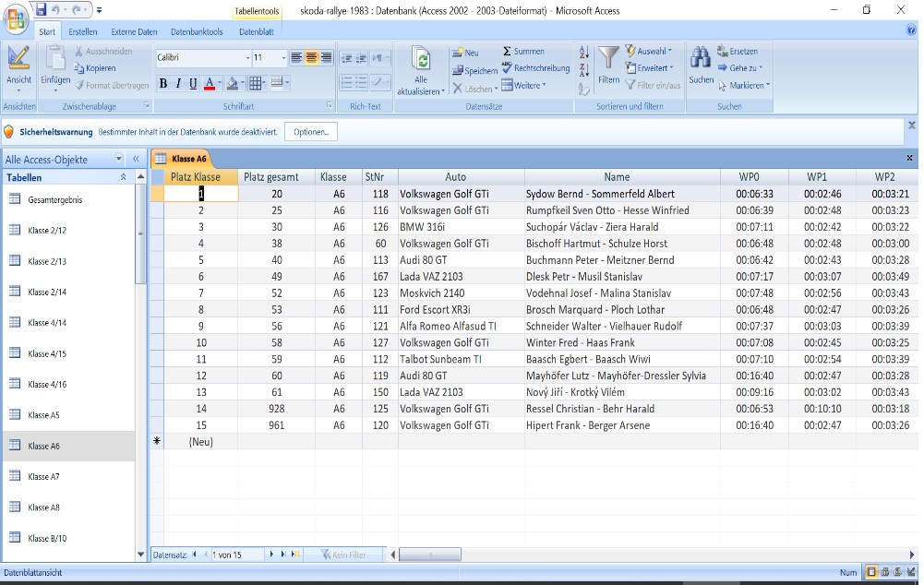Undo the last action from Quick Access
This screenshot has height=585, width=924.
click(56, 10)
